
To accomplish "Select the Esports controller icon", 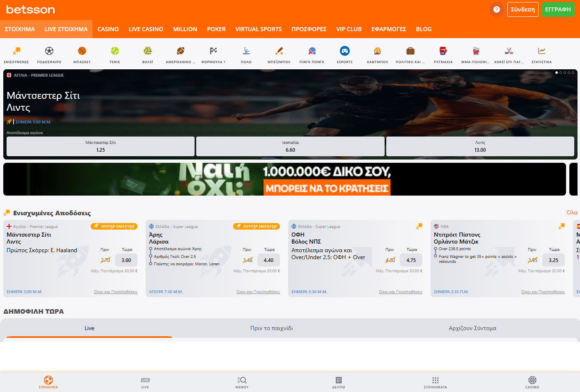I will [x=345, y=51].
